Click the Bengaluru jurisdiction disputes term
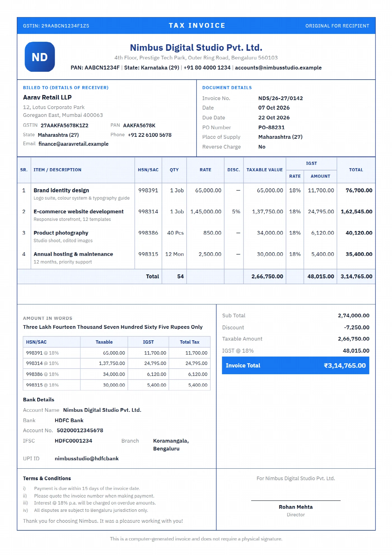 point(91,510)
